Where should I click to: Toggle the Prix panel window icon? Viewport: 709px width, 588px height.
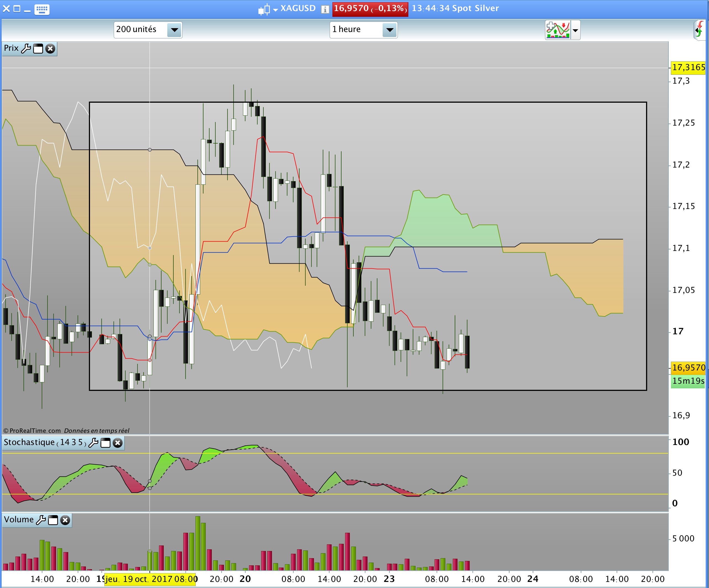(38, 49)
